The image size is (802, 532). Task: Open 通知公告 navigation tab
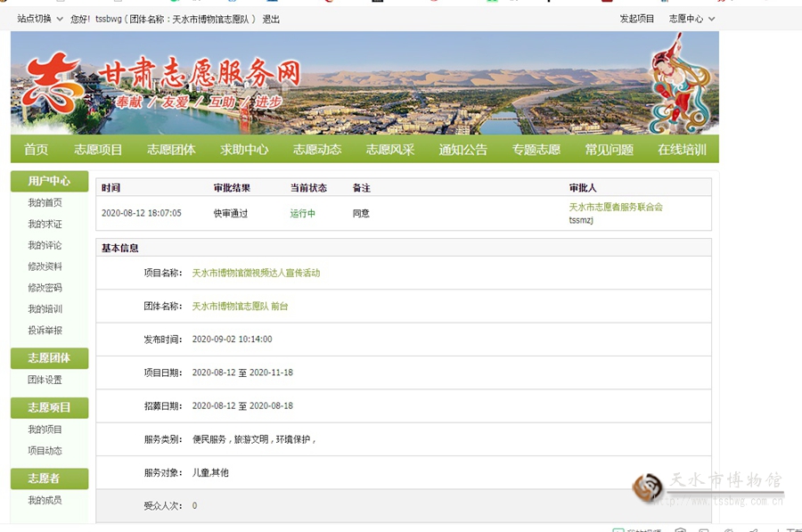pos(462,150)
